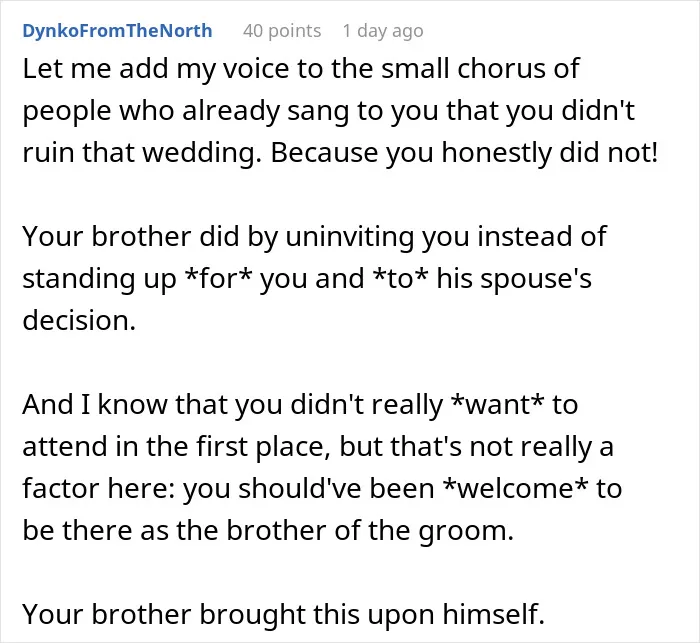Click the word 'groom.' in third paragraph
Image resolution: width=700 pixels, height=643 pixels.
coord(466,531)
